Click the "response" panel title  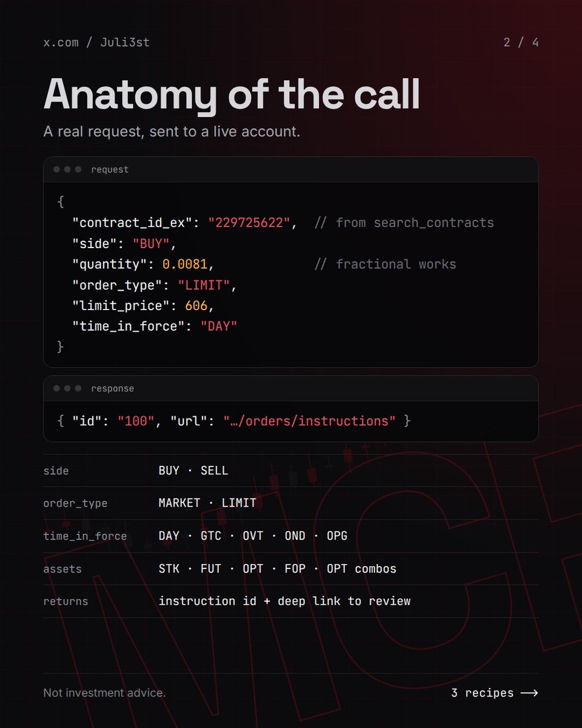point(112,388)
